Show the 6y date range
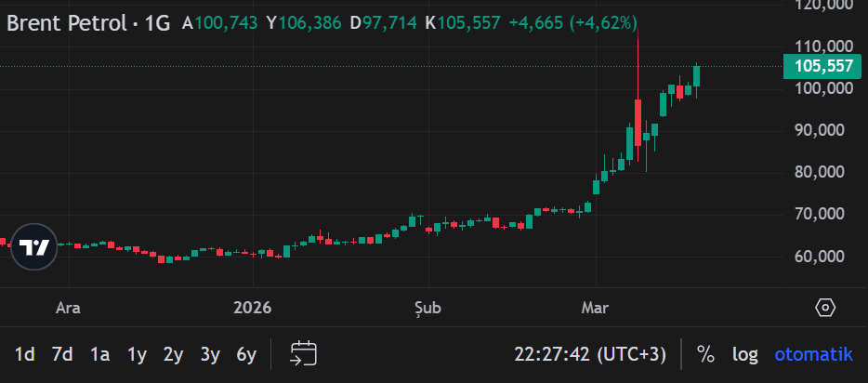 pyautogui.click(x=246, y=354)
